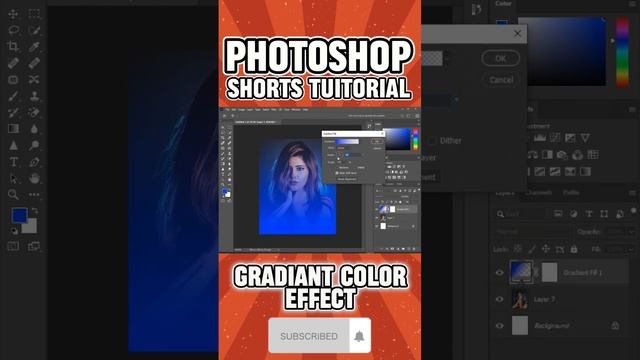
Task: Toggle layer filtering switch in Layers panel
Action: [633, 211]
